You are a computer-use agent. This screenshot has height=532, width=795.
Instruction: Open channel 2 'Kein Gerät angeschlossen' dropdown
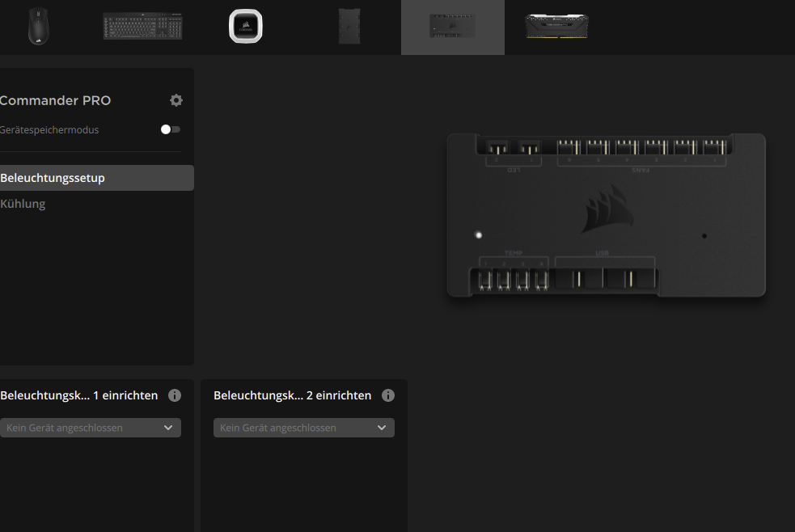point(304,428)
